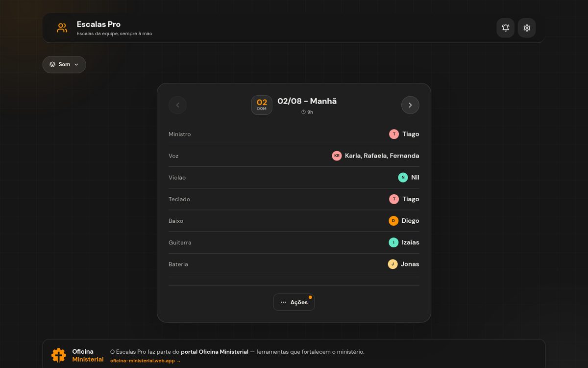Click the Voz role label
The height and width of the screenshot is (368, 588).
pos(173,156)
